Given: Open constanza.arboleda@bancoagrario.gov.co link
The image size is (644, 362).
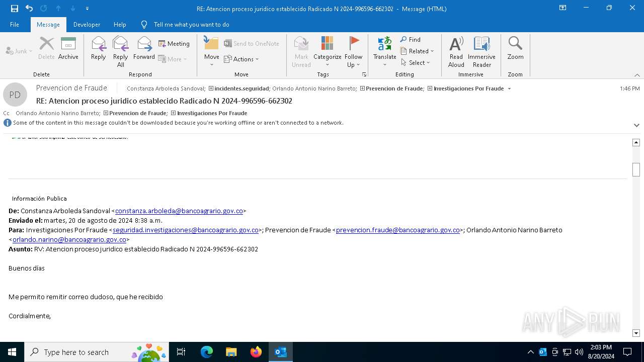Looking at the screenshot, I should (x=179, y=211).
